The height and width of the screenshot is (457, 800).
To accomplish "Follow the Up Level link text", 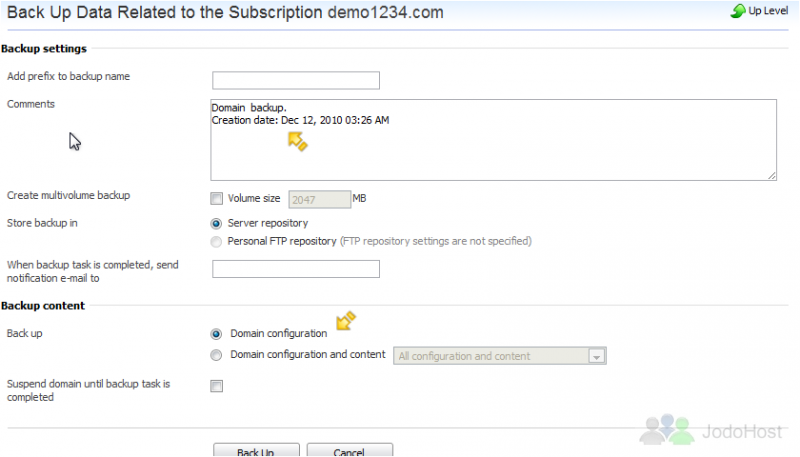I will tap(768, 11).
